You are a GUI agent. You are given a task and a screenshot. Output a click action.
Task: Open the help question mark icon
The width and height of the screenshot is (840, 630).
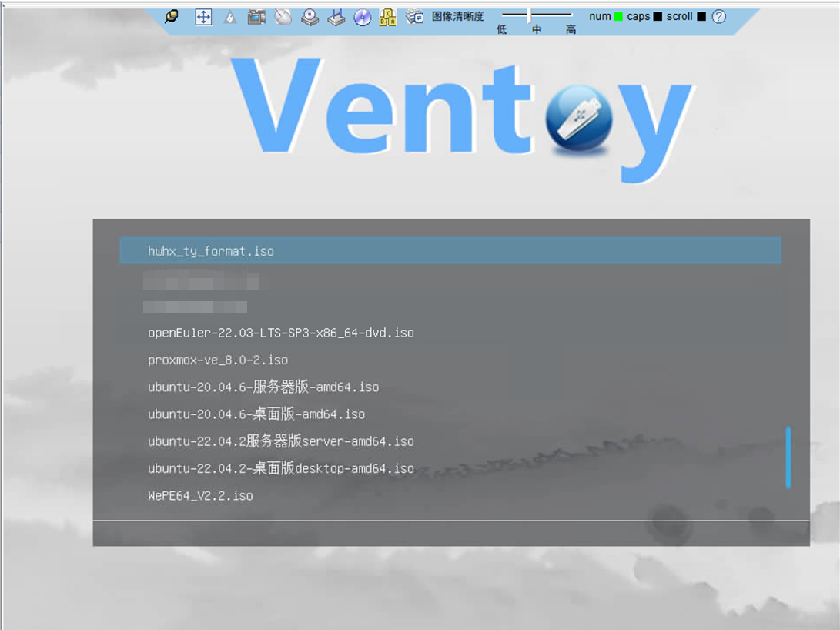click(x=719, y=16)
